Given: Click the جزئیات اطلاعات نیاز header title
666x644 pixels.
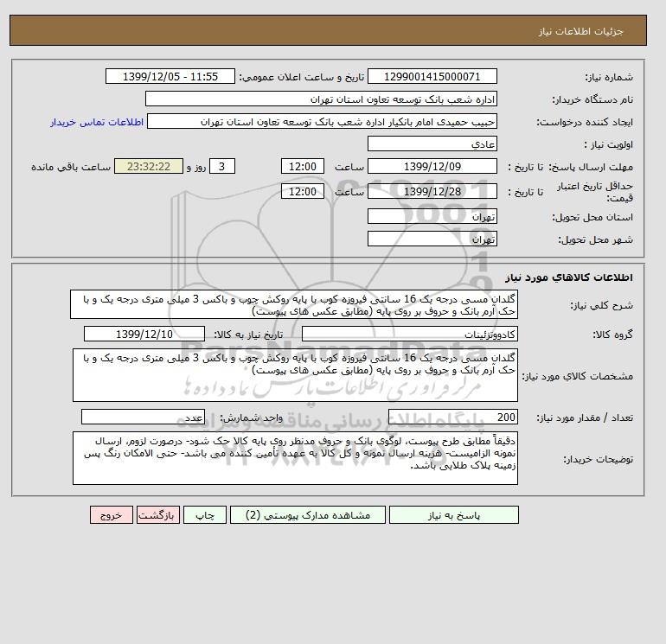Looking at the screenshot, I should coord(580,31).
